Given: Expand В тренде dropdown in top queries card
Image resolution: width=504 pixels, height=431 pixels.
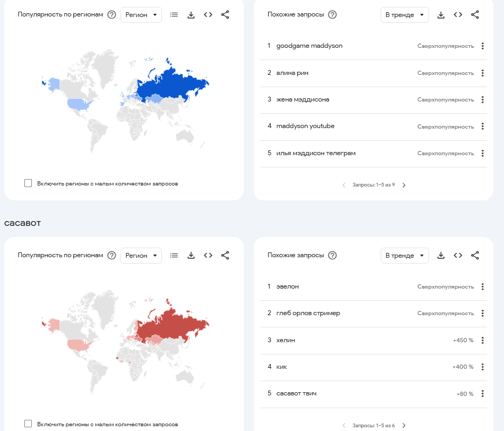Looking at the screenshot, I should coord(405,15).
